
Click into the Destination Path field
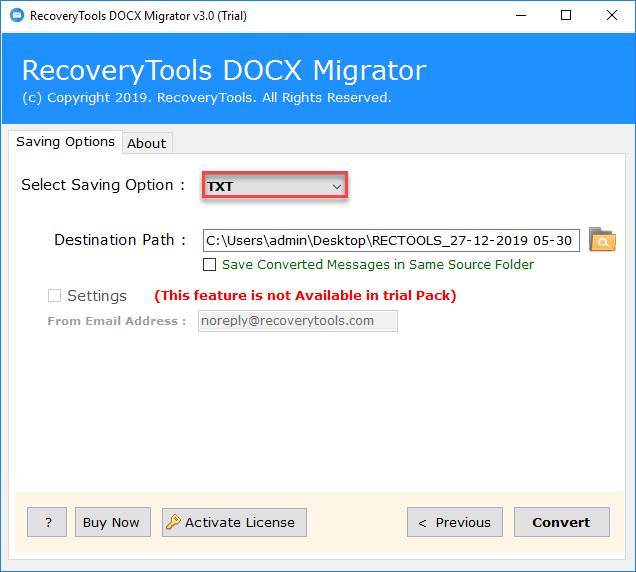pos(391,241)
